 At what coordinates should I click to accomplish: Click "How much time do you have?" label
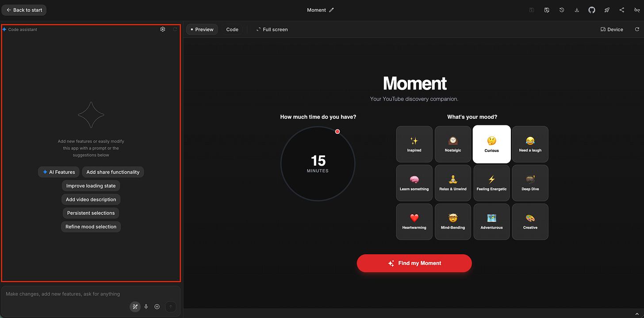click(x=318, y=117)
